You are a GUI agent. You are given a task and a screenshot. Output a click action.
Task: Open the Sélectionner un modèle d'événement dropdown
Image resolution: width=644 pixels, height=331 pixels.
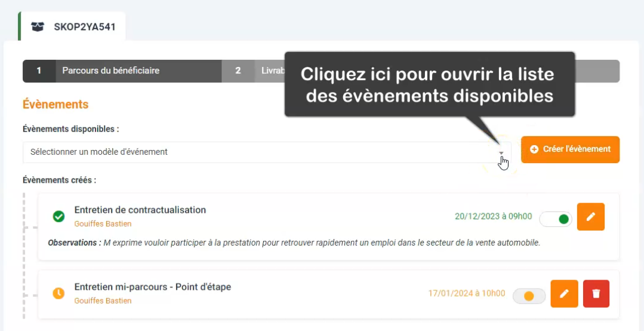pos(267,152)
